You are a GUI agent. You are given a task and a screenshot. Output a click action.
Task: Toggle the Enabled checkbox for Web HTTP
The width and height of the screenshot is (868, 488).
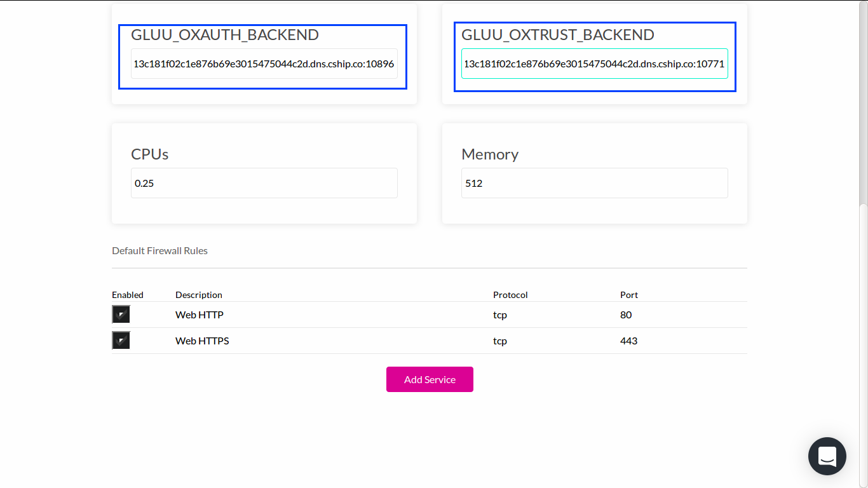(x=121, y=314)
